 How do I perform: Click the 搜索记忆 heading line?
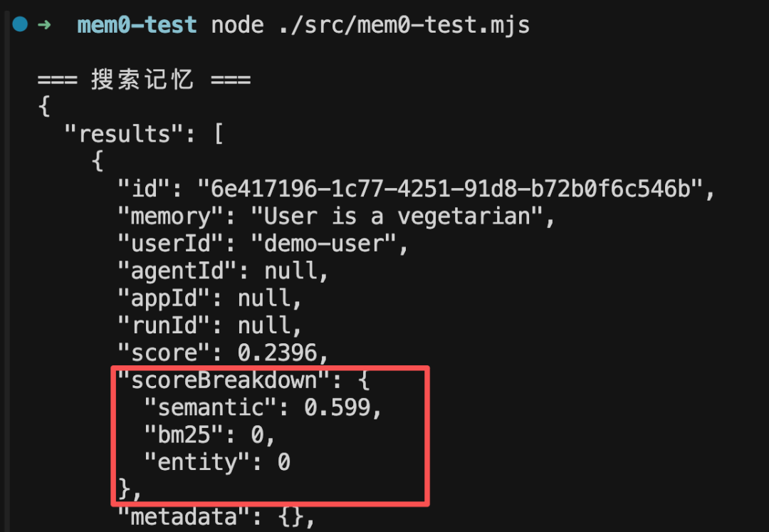pos(144,79)
